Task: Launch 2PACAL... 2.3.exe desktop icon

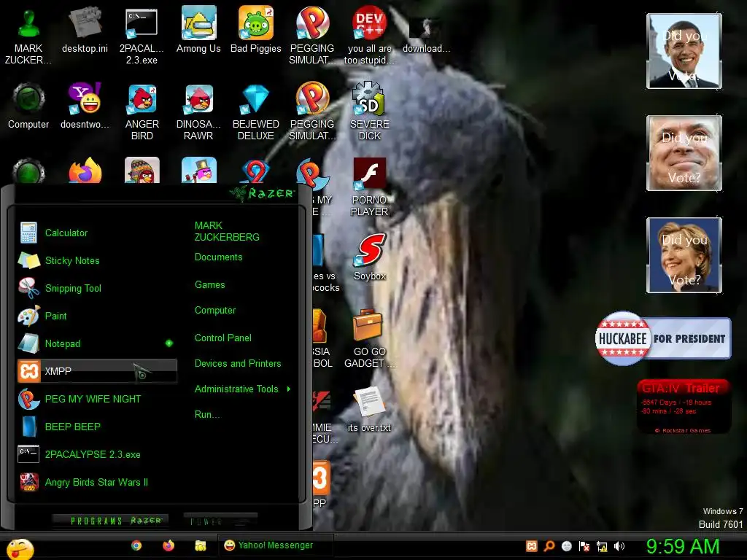Action: coord(142,36)
